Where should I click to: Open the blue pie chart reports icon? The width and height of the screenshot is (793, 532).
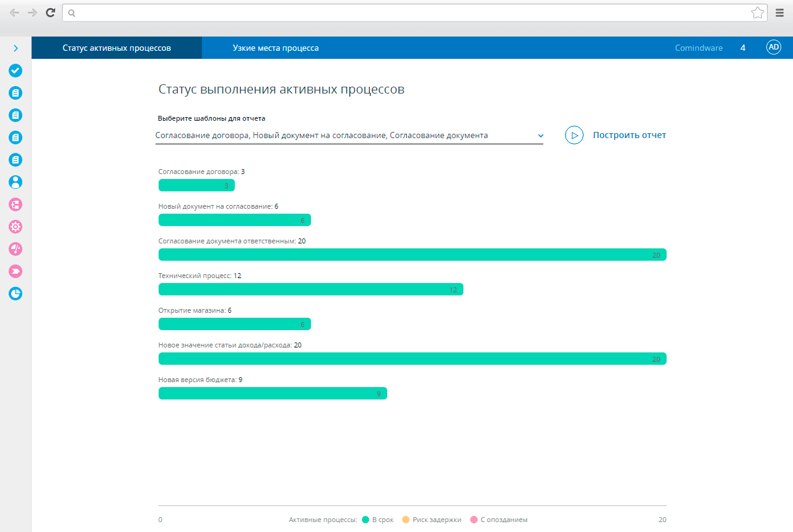[x=15, y=294]
